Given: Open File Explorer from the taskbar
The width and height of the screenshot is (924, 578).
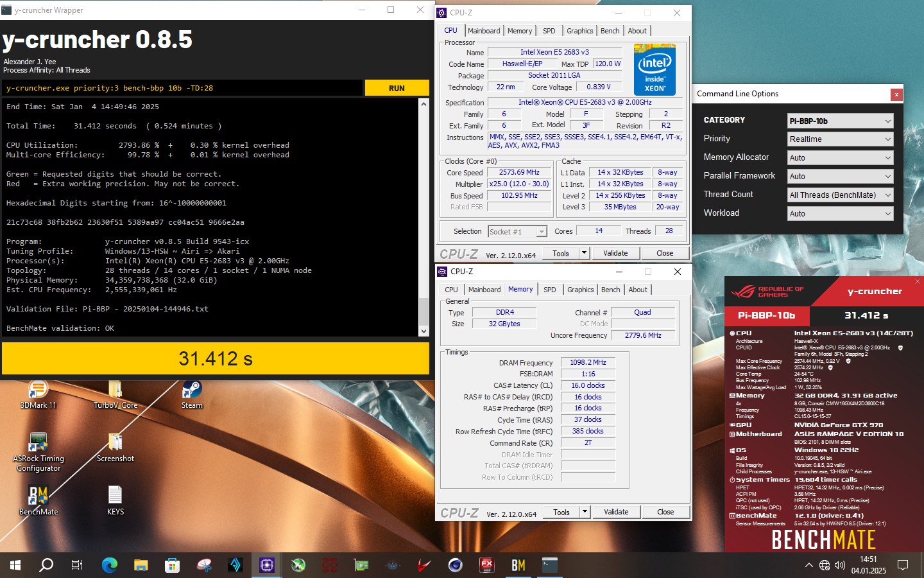Looking at the screenshot, I should (x=141, y=565).
